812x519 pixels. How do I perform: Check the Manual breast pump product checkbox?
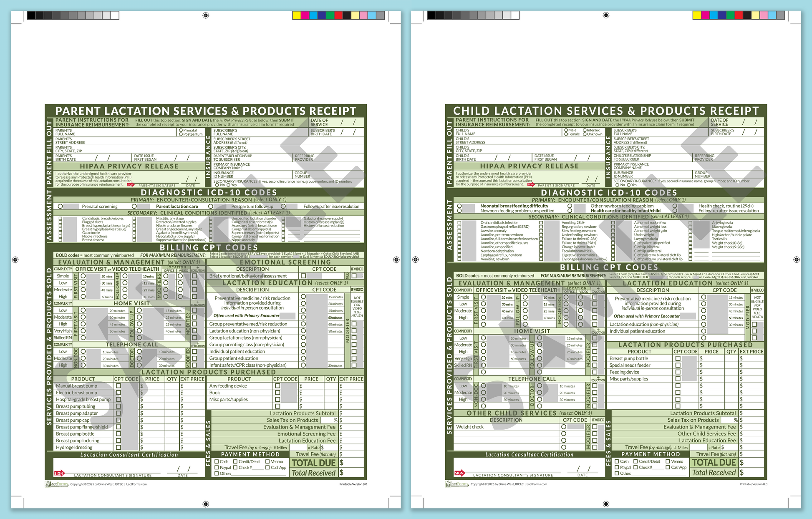(x=119, y=386)
